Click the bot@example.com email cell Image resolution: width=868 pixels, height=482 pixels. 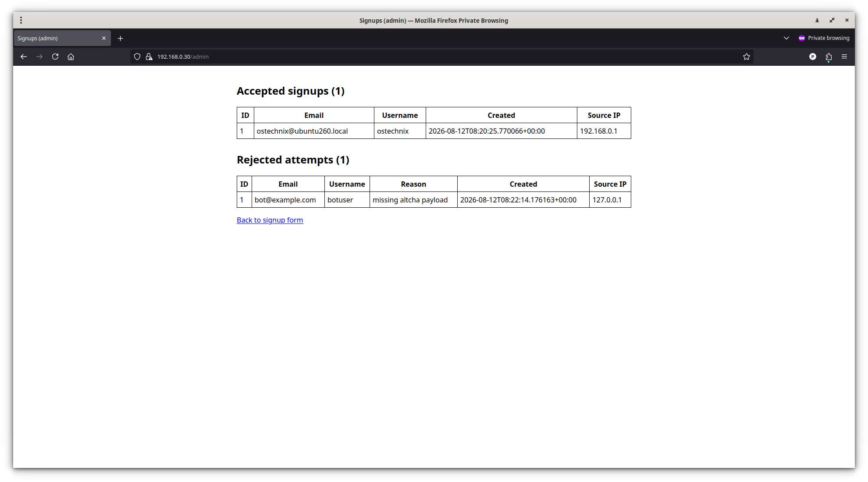288,200
